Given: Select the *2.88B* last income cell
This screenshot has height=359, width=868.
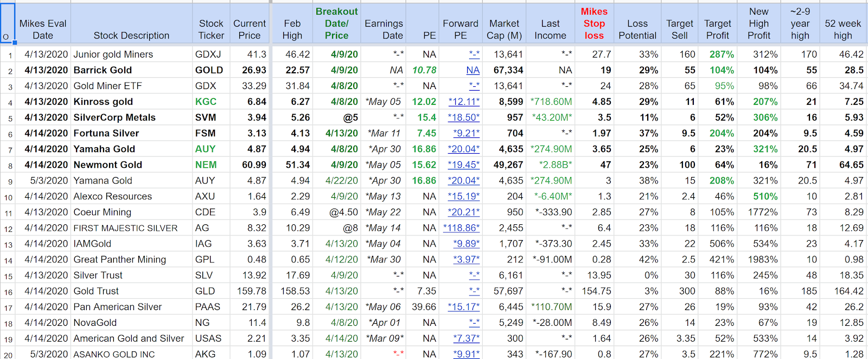Looking at the screenshot, I should [550, 165].
